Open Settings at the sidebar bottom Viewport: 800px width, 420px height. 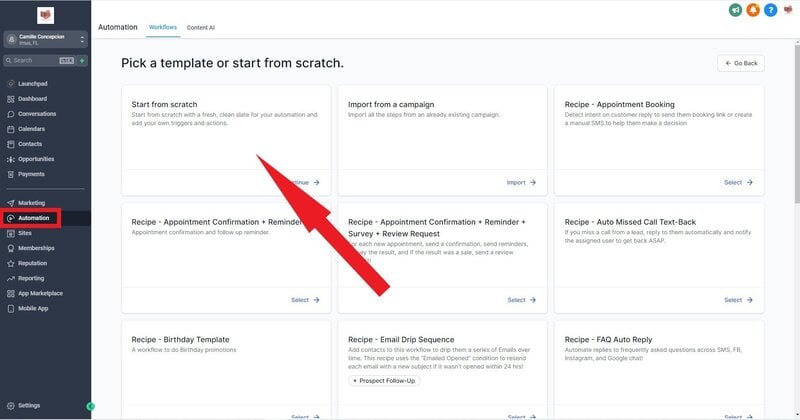click(x=29, y=405)
